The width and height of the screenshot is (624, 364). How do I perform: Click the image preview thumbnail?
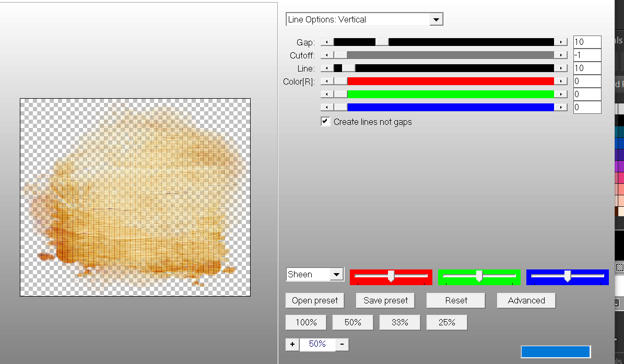pos(135,197)
